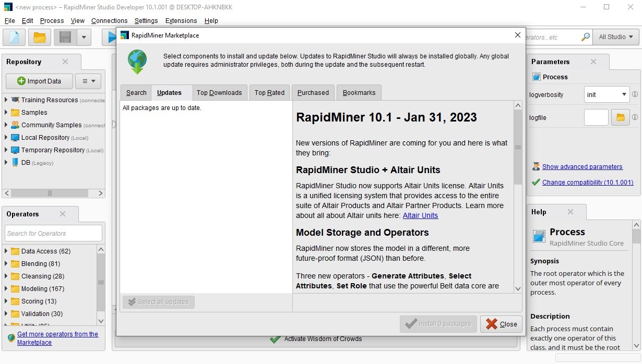Open the Repository panel menu dropdown
The width and height of the screenshot is (642, 364).
88,81
